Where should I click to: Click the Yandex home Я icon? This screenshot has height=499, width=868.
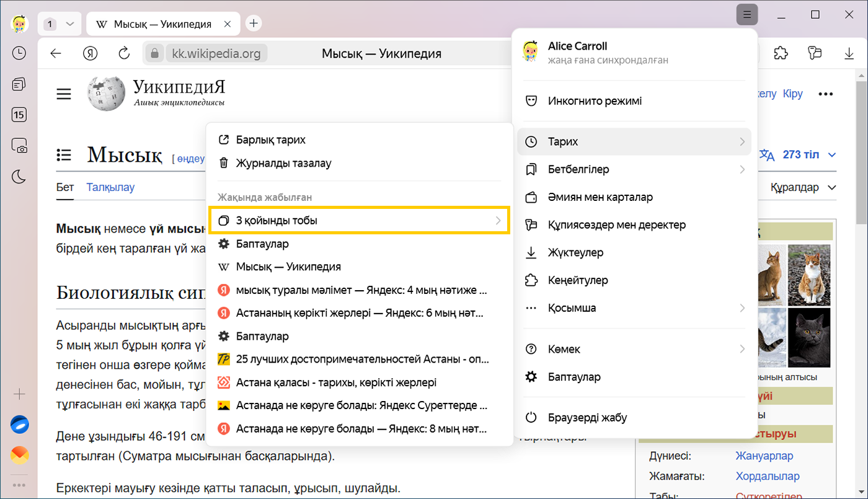[x=91, y=53]
